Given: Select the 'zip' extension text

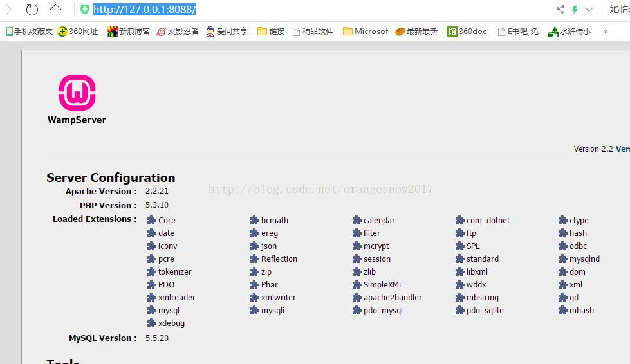Looking at the screenshot, I should [x=266, y=271].
